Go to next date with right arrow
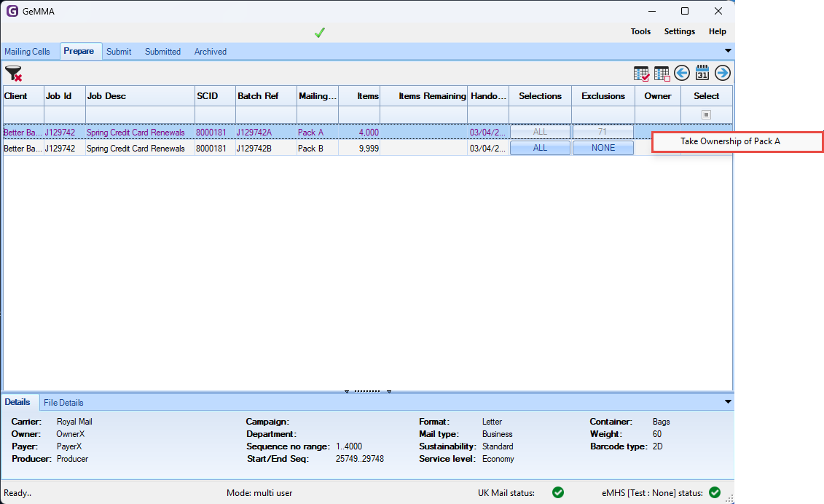 (x=723, y=73)
